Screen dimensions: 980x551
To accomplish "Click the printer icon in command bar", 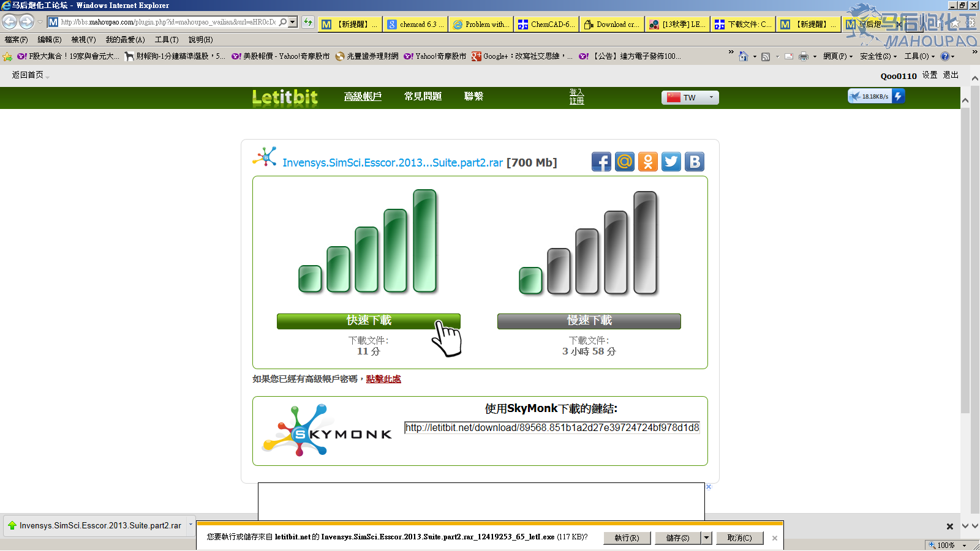I will (x=803, y=56).
